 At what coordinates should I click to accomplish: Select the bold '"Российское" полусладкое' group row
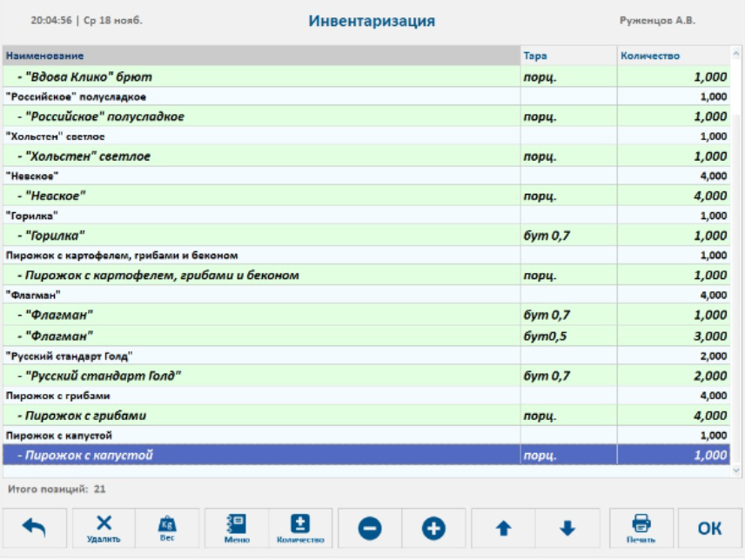[x=366, y=97]
